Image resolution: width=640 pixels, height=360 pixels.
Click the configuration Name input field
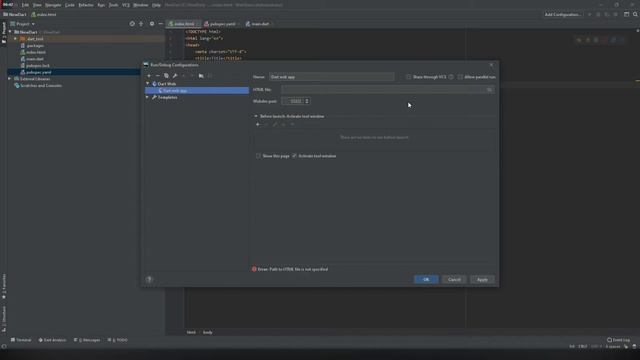[331, 77]
